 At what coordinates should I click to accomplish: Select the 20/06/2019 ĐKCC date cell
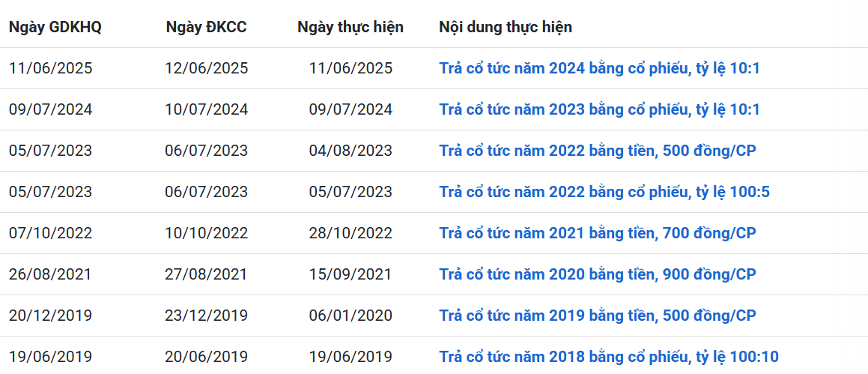click(x=207, y=357)
